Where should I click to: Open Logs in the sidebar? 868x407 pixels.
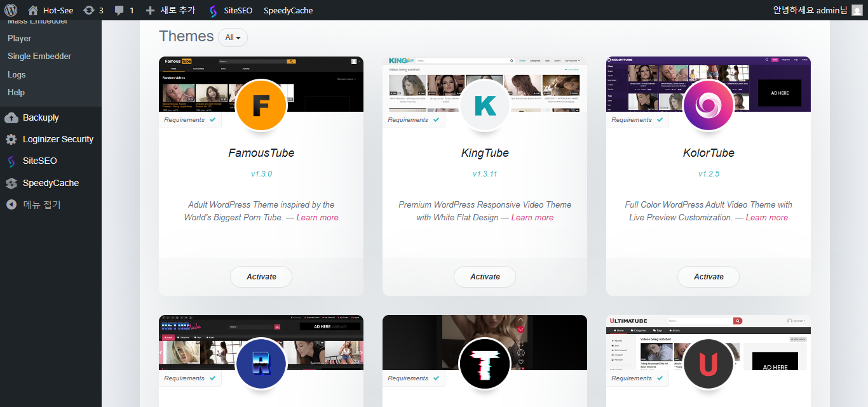point(17,74)
